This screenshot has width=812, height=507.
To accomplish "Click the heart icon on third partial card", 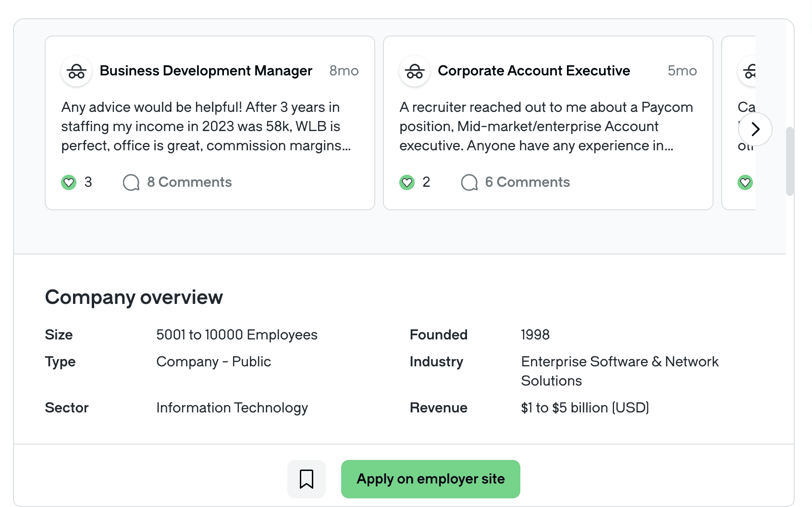I will coord(745,182).
